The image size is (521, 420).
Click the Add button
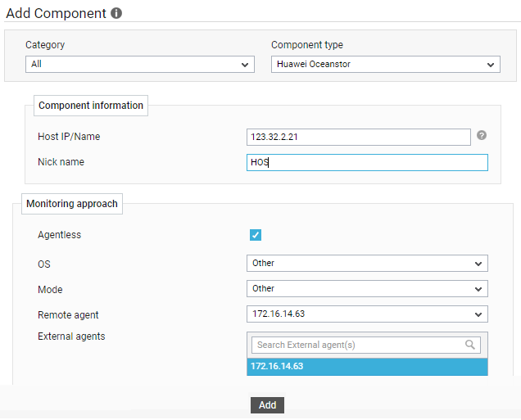[268, 405]
